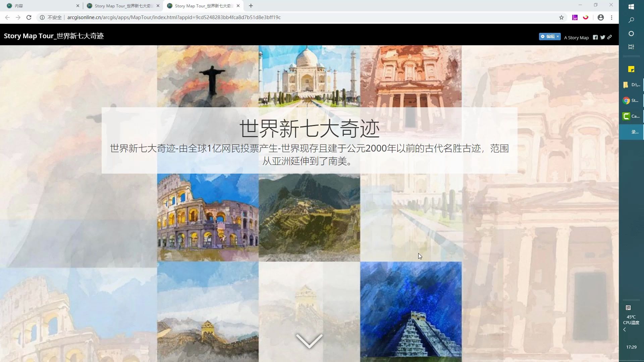
Task: Close the 内容 tab
Action: click(78, 6)
